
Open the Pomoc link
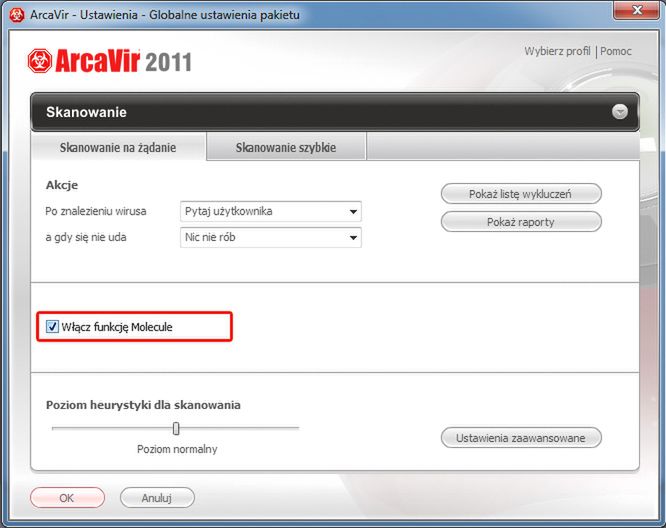616,51
